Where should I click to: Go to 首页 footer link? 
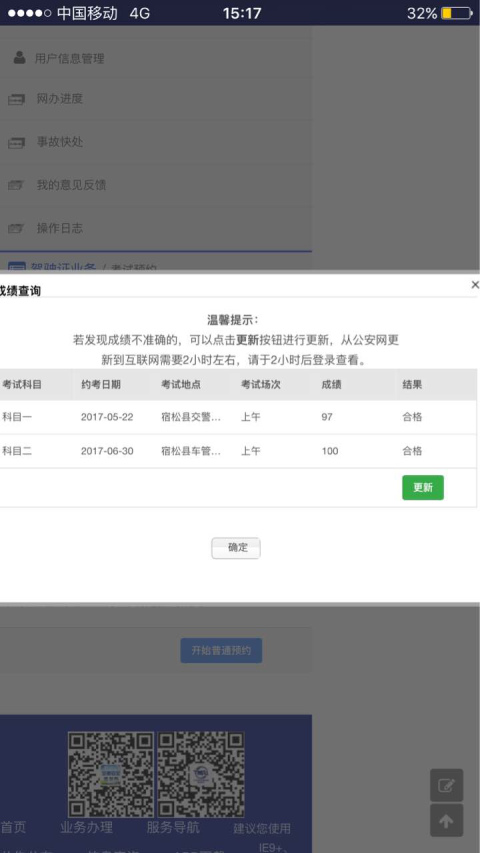(13, 827)
